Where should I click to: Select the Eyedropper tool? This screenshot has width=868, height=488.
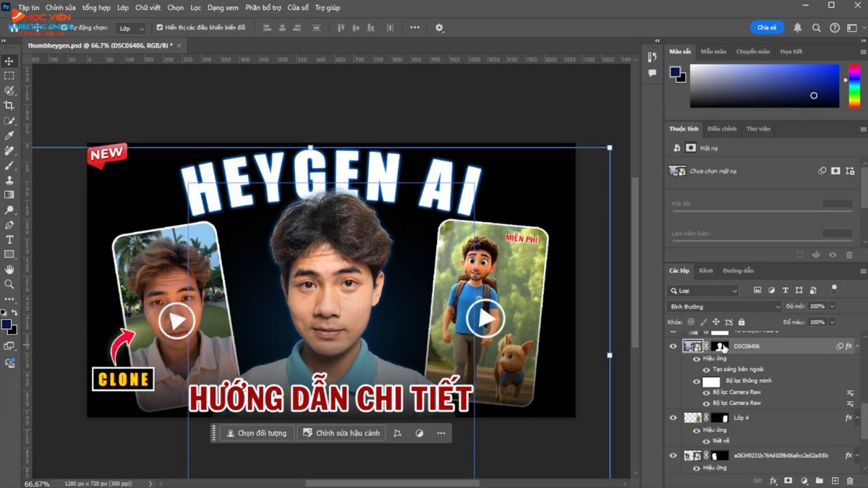(9, 135)
